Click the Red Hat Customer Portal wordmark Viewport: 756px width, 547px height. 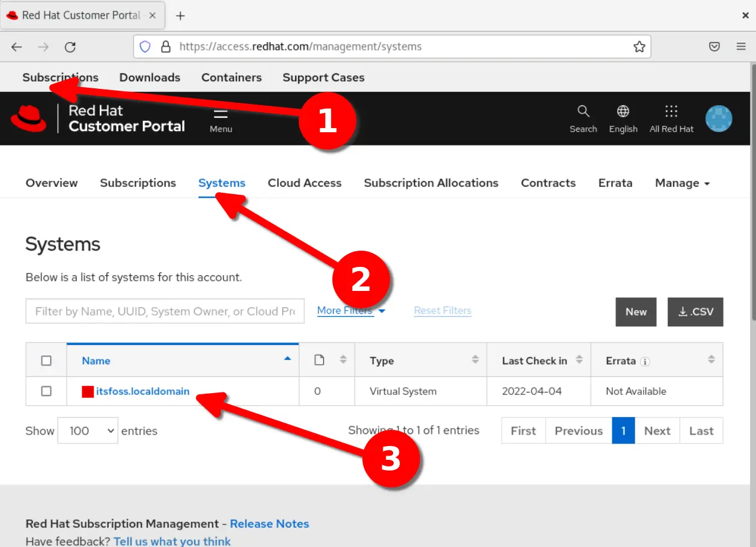tap(127, 118)
